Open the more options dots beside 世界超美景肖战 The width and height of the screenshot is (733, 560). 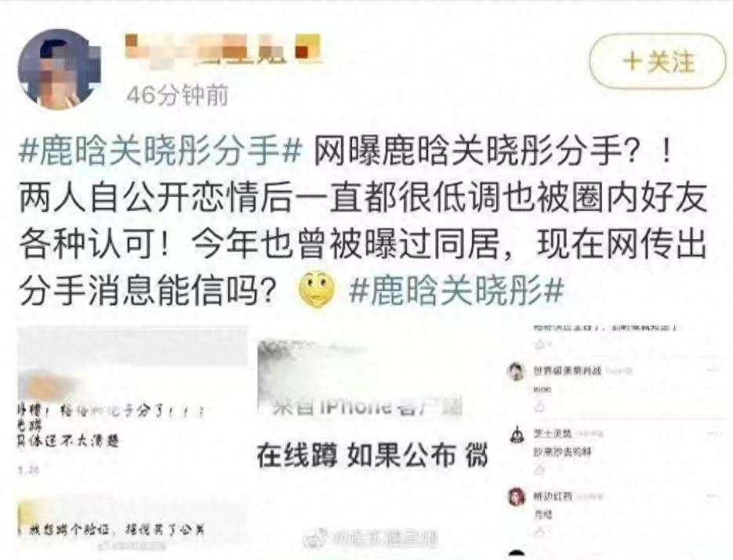[x=713, y=370]
